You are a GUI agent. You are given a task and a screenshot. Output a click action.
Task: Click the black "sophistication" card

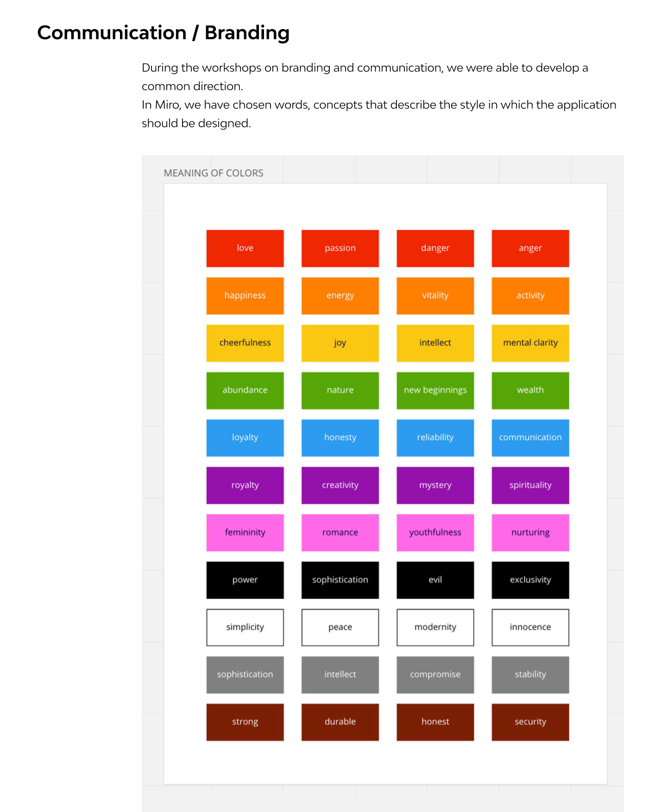340,580
